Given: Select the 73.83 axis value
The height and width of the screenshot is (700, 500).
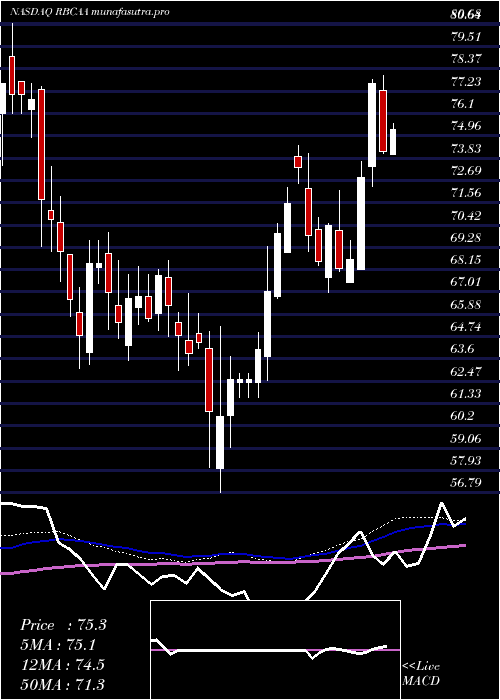Looking at the screenshot, I should coord(466,148).
